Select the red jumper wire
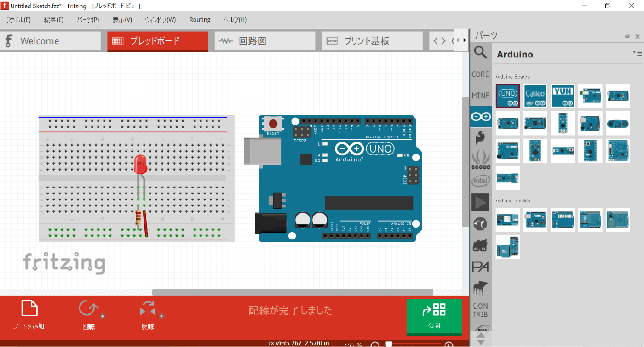Image resolution: width=644 pixels, height=347 pixels. (146, 223)
